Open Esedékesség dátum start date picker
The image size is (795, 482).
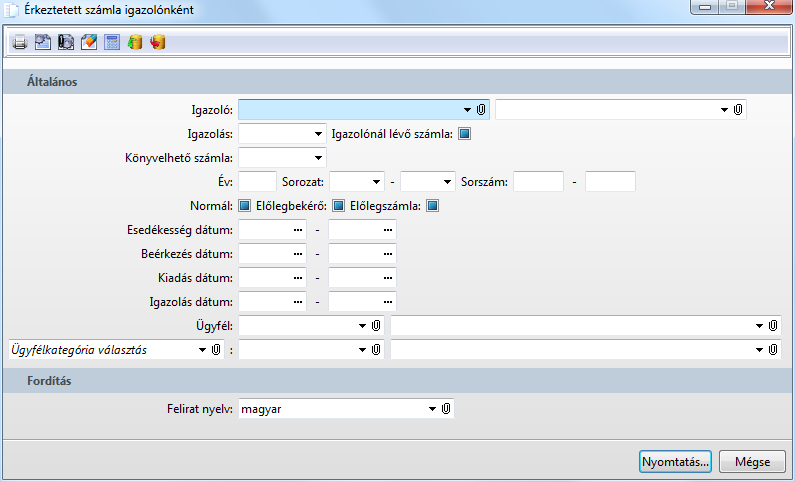click(298, 230)
